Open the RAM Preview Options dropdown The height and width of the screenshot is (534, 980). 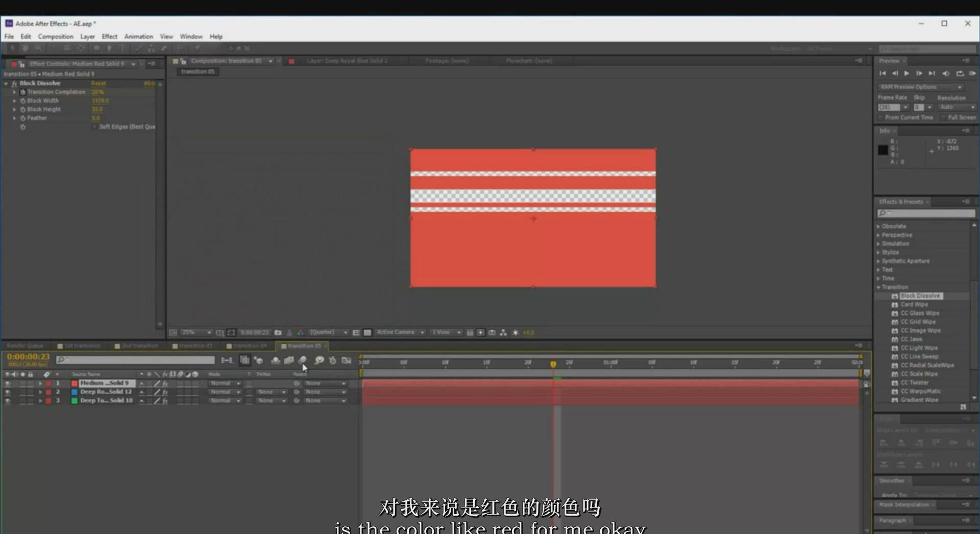(x=921, y=87)
